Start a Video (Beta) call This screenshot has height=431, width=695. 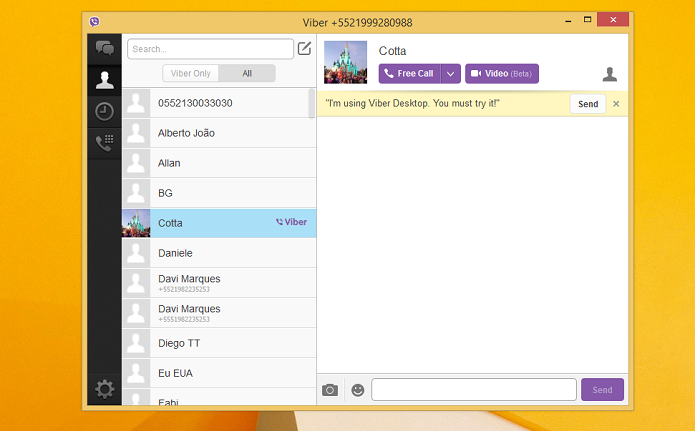502,74
